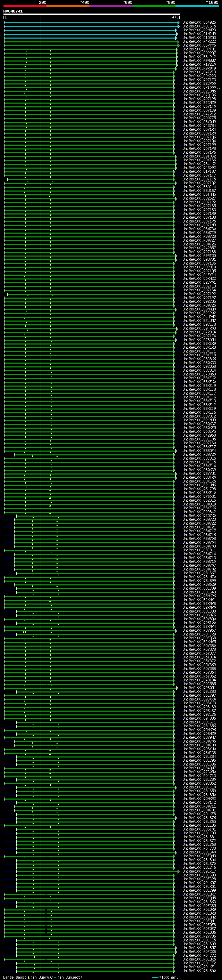Select hit label UniRef100_Q8LS57
Image resolution: width=222 pixels, height=980 pixels.
click(x=199, y=948)
